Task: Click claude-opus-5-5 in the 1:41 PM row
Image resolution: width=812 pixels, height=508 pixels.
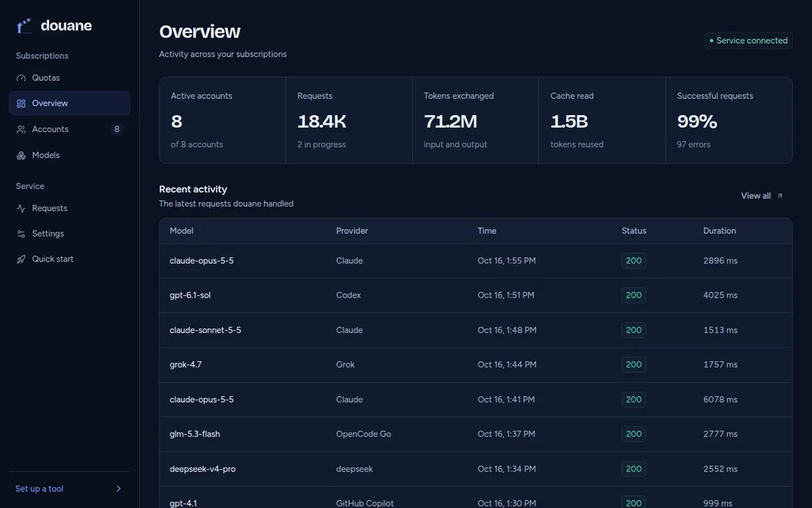Action: pyautogui.click(x=201, y=400)
